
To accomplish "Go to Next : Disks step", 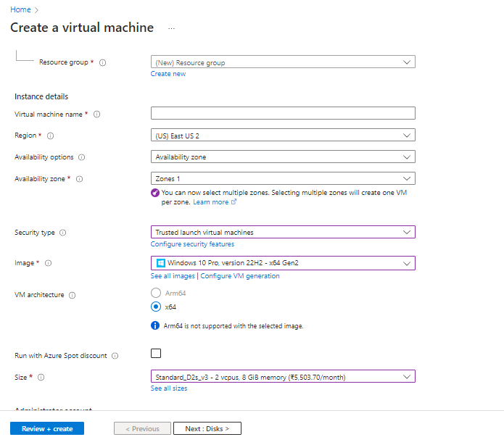I will tap(207, 428).
